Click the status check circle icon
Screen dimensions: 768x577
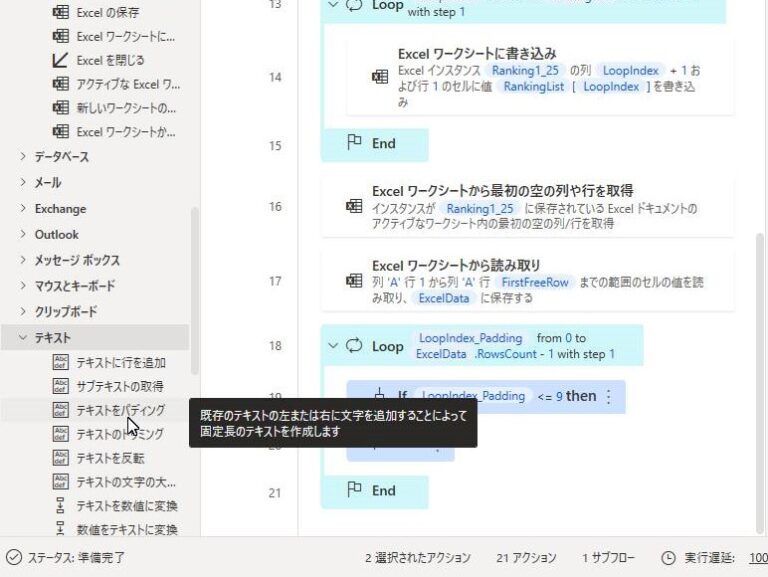click(x=14, y=557)
